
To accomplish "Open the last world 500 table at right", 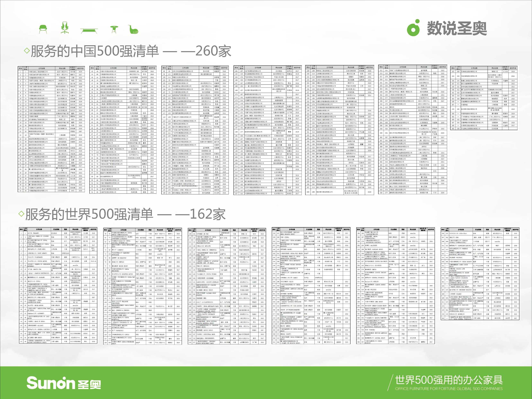I will point(480,274).
